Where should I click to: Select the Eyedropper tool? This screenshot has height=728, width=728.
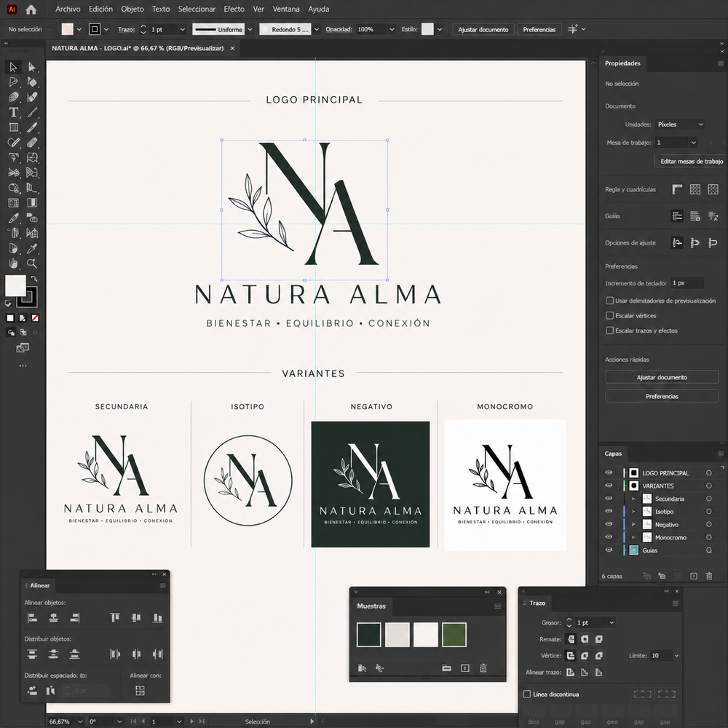(31, 248)
